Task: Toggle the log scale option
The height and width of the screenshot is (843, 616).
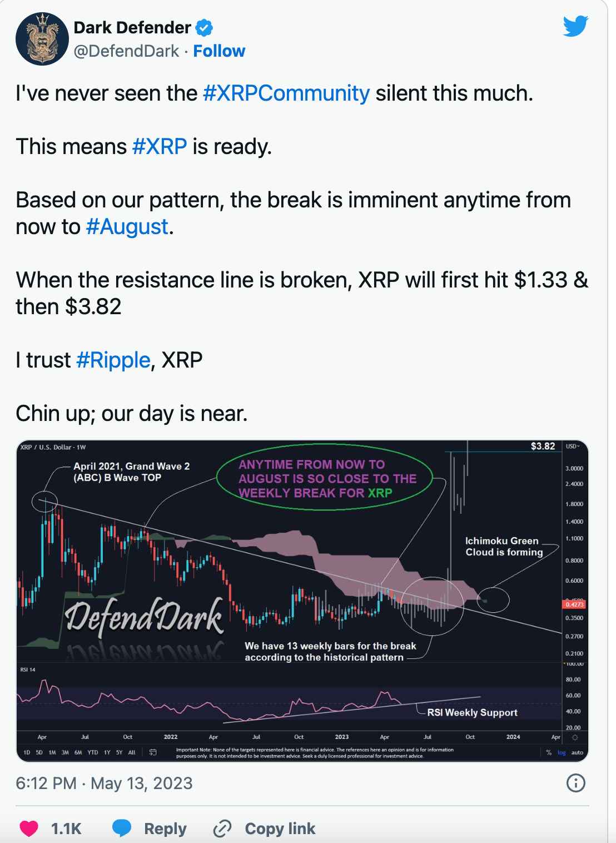Action: (x=562, y=752)
